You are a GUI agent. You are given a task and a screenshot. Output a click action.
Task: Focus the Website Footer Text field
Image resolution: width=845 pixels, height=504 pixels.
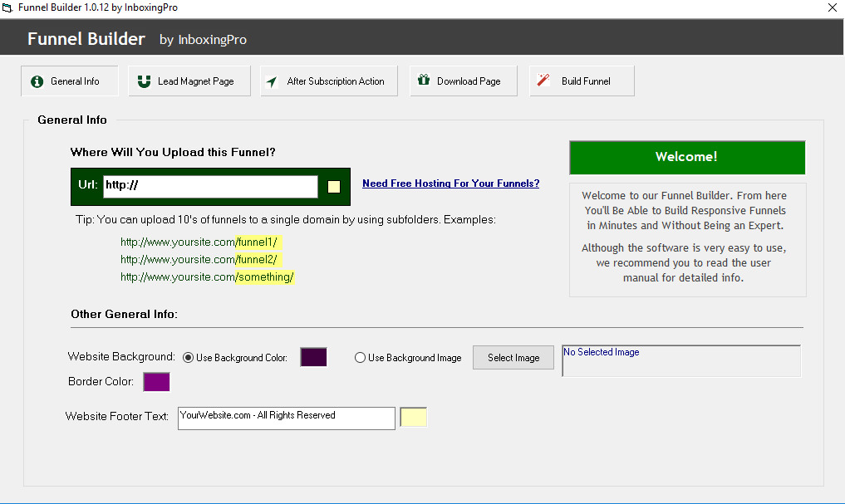click(x=286, y=418)
